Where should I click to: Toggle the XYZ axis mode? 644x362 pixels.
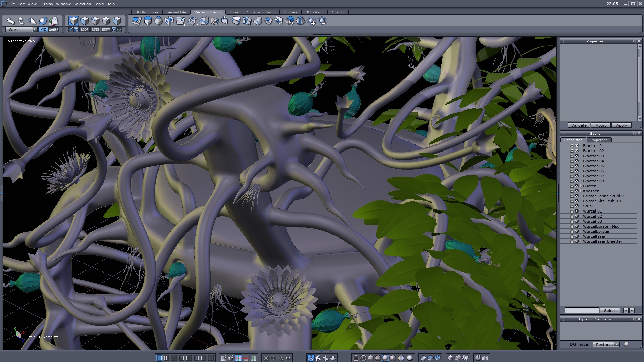(43, 29)
